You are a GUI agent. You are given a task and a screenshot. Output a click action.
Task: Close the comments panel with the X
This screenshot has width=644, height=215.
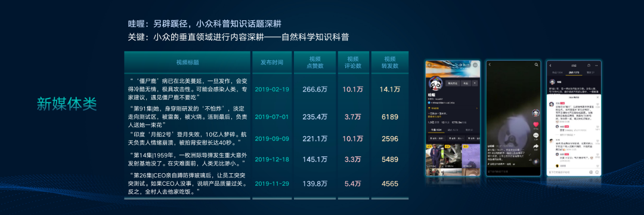tap(597, 97)
